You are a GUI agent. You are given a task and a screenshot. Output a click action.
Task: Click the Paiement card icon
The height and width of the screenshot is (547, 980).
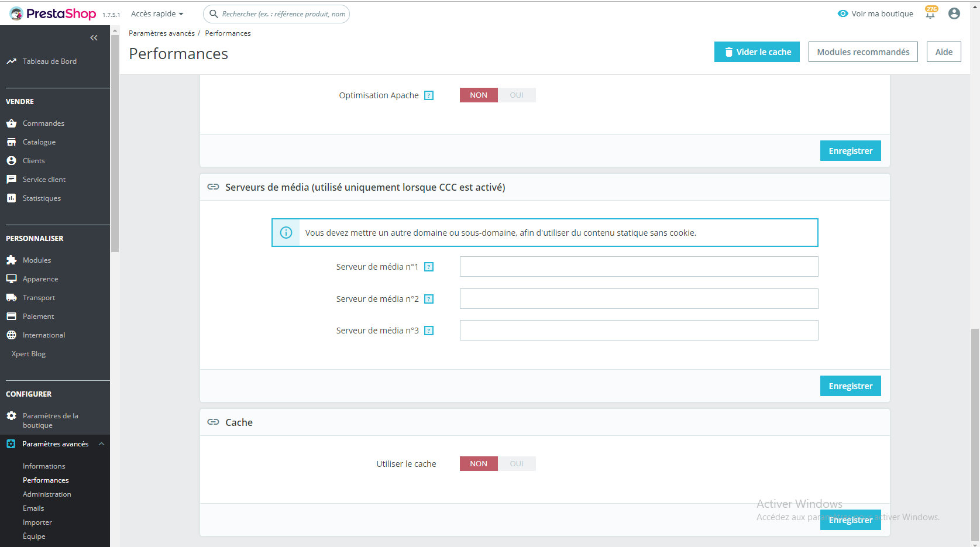[11, 316]
